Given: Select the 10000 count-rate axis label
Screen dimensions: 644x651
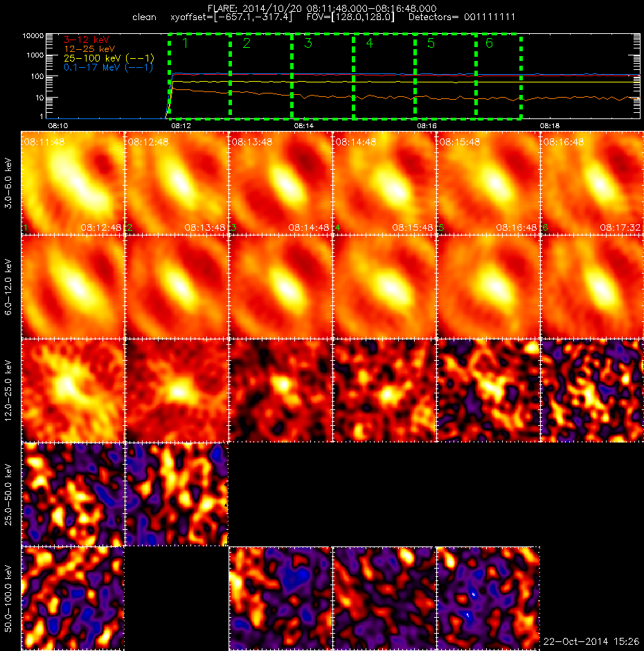Looking at the screenshot, I should 33,36.
